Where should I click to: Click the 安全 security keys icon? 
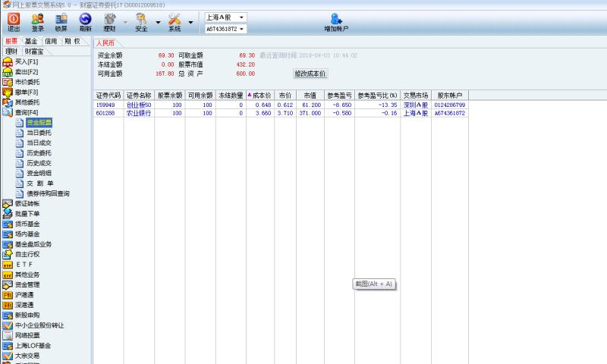pyautogui.click(x=141, y=22)
